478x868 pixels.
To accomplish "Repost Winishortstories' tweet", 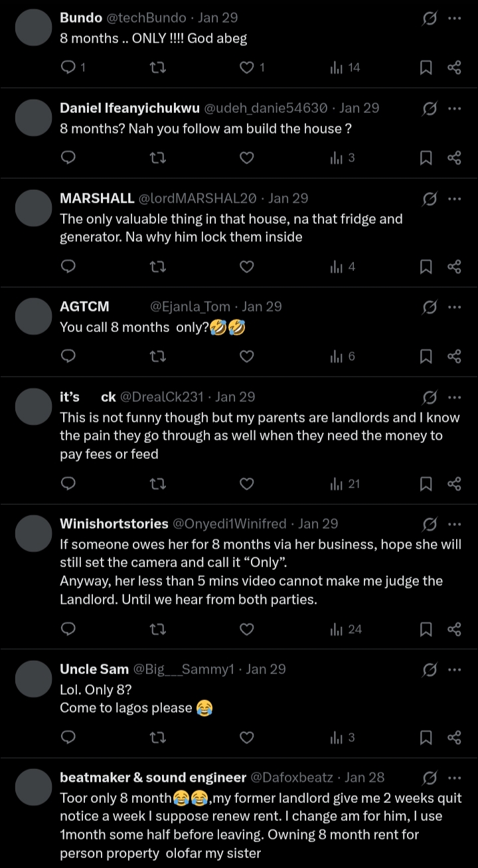I will (x=158, y=629).
